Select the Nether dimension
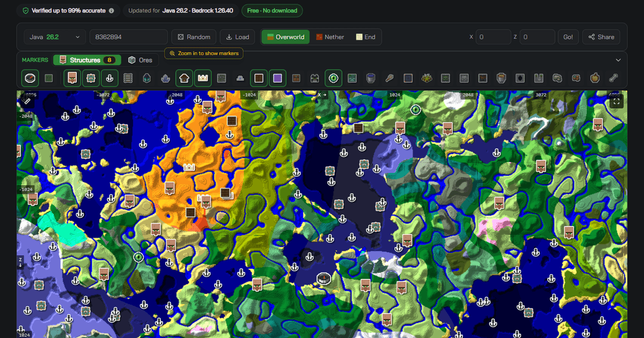Screen dimensions: 644x338 coord(330,37)
